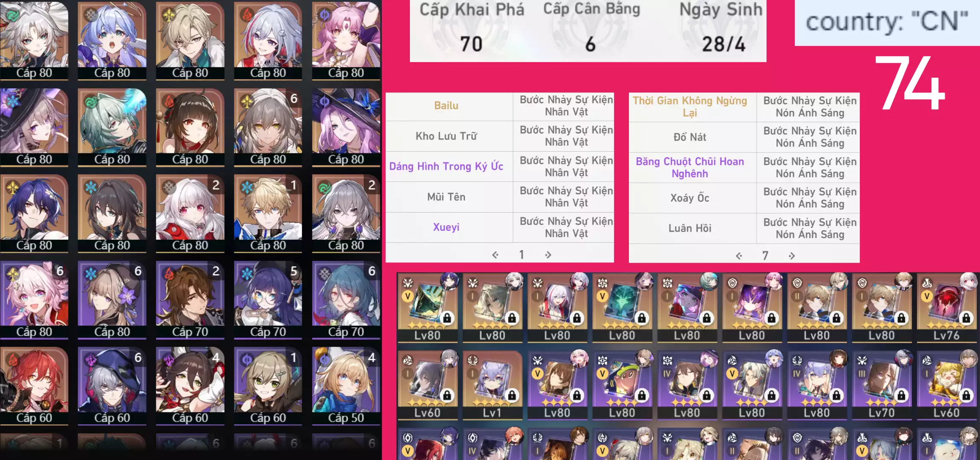The width and height of the screenshot is (980, 460).
Task: Open the Xueyi warp record entry
Action: (446, 227)
